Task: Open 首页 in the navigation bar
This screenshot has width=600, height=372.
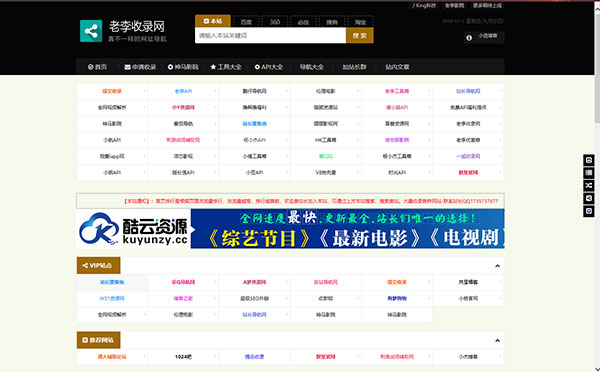Action: point(98,67)
